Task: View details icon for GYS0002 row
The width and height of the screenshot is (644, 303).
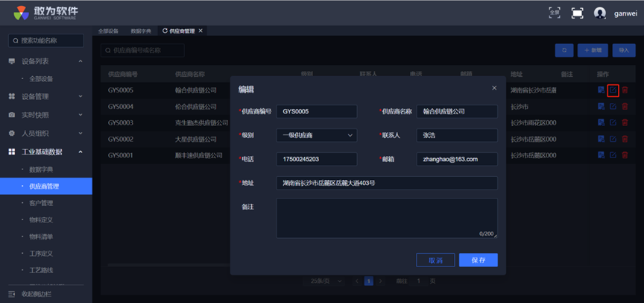Action: tap(601, 139)
